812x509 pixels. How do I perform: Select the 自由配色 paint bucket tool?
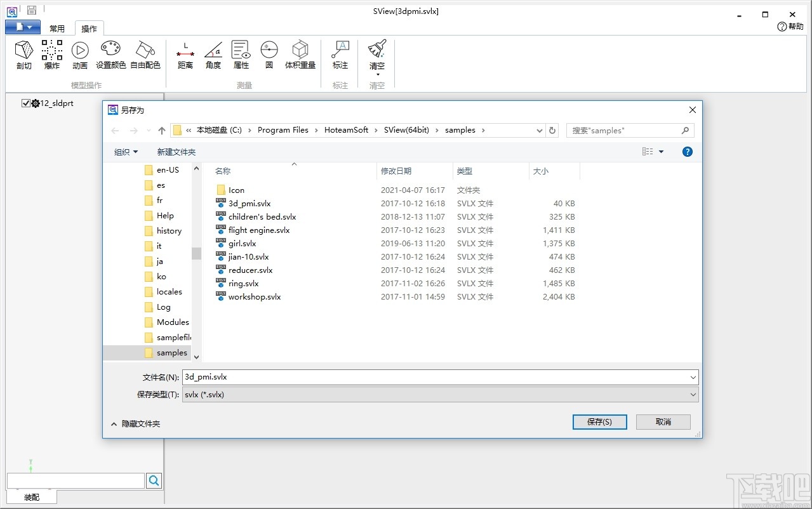[145, 55]
